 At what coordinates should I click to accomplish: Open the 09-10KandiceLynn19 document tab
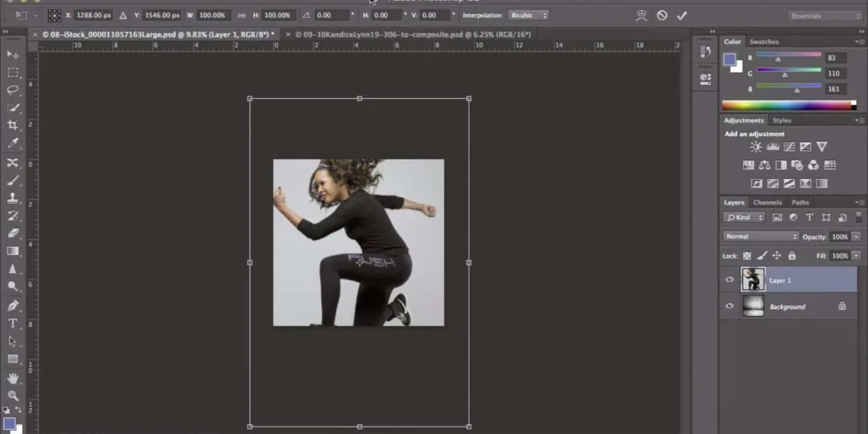tap(413, 34)
